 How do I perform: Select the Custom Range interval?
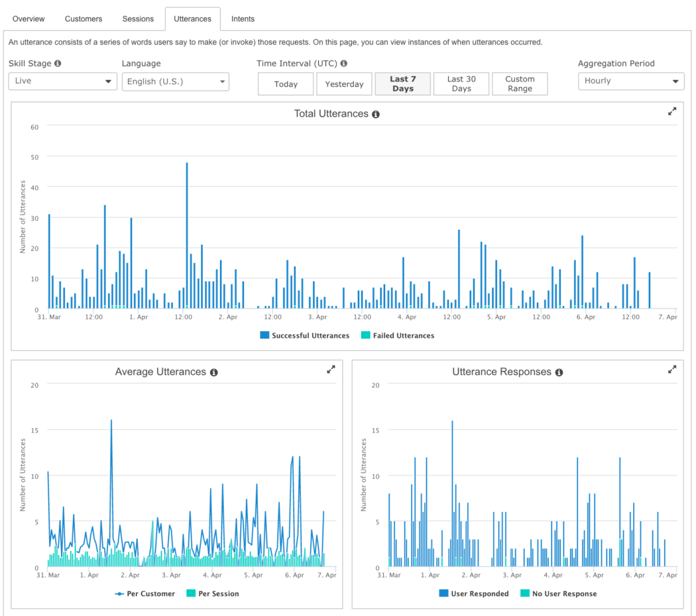click(520, 83)
